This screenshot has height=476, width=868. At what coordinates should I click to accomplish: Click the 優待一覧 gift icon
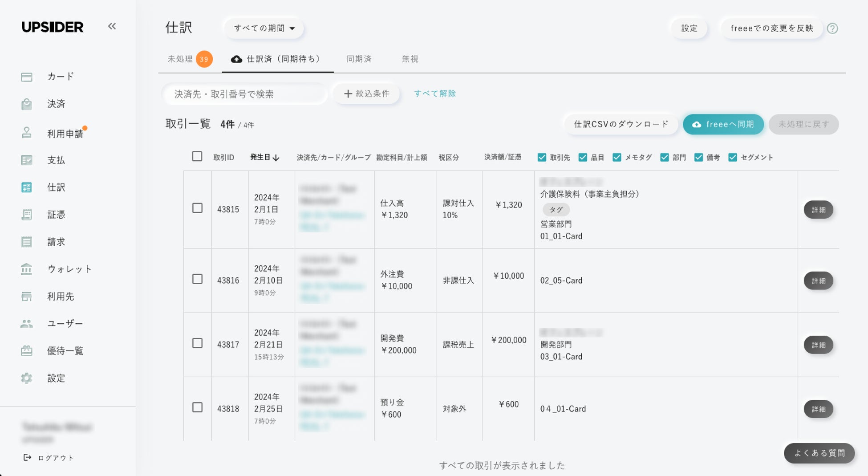pos(27,351)
